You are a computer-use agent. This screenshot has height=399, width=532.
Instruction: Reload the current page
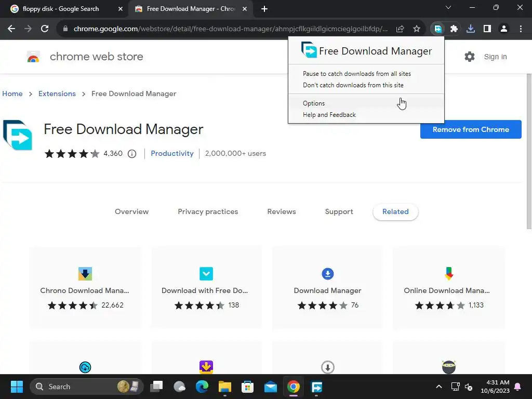click(x=45, y=29)
